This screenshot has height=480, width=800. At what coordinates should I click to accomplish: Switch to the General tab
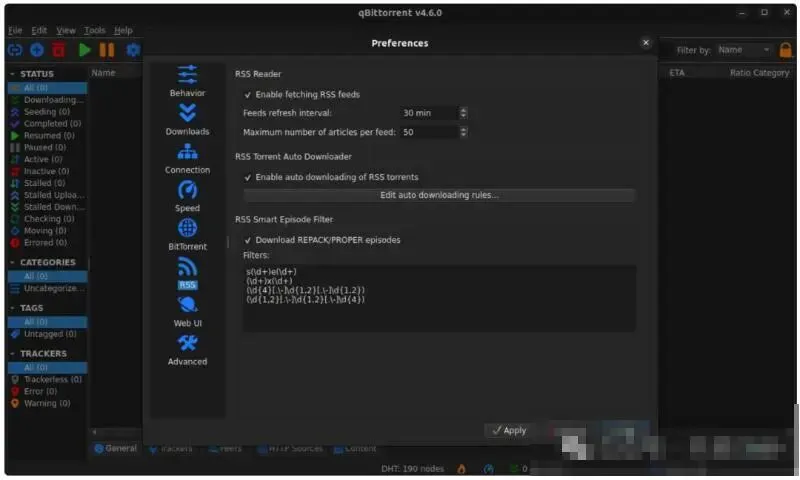click(116, 448)
